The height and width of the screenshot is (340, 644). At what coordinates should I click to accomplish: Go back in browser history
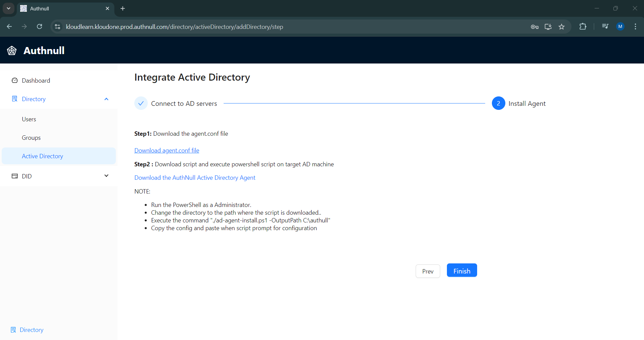[9, 27]
